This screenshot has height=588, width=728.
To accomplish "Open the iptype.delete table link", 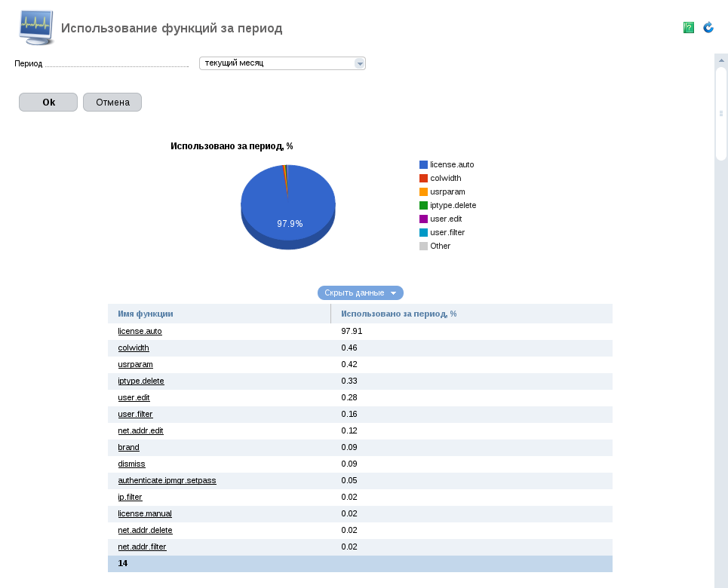I will coord(140,381).
